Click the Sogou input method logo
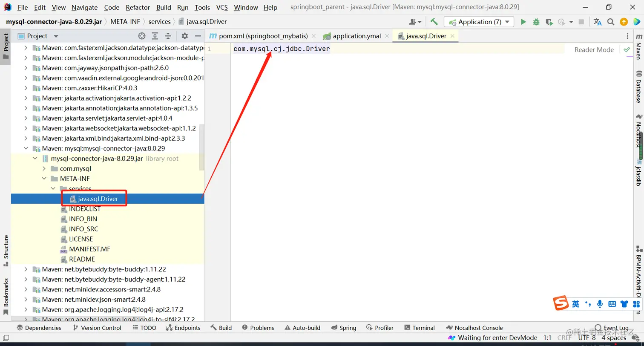This screenshot has width=644, height=346. (561, 303)
